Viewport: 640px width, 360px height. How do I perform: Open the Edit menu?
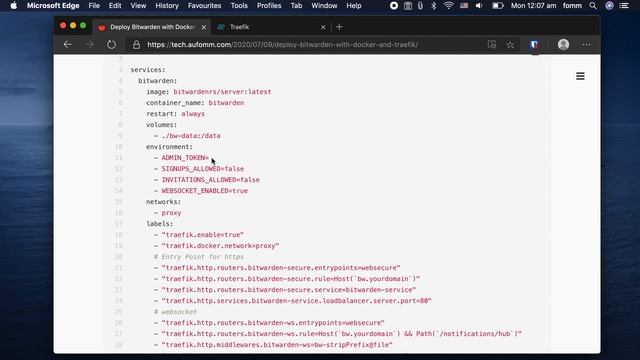(x=115, y=6)
